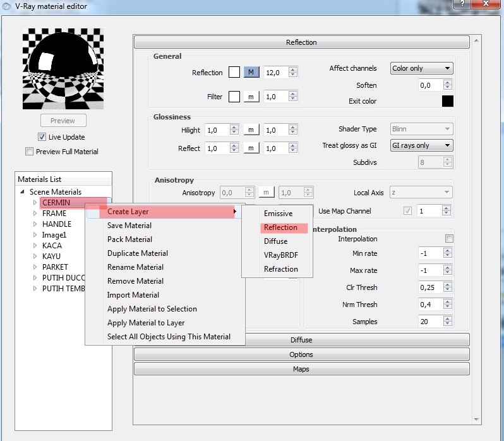Expand the FRAME material node
This screenshot has height=441, width=504.
click(35, 213)
